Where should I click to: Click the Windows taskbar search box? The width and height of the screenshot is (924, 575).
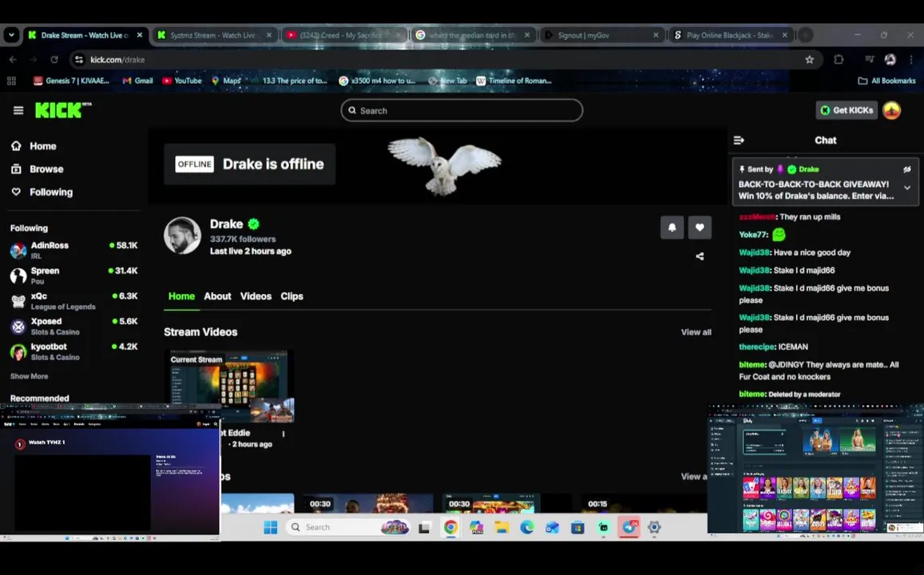click(347, 527)
